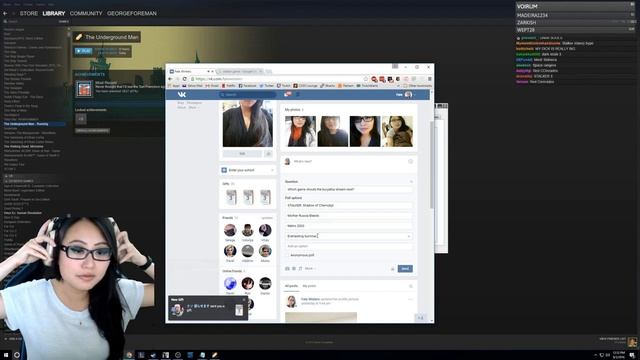Click the first gift in Gifts section
Viewport: 640px width, 360px height.
click(231, 197)
